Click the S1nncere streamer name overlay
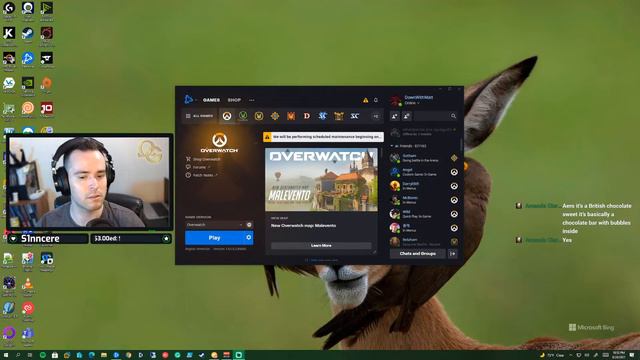 pyautogui.click(x=40, y=238)
